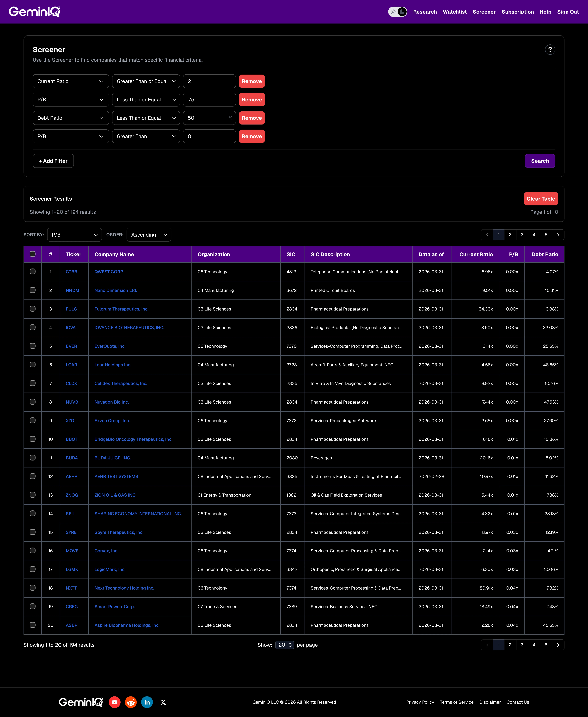Remove the Debt Ratio filter

coord(252,118)
